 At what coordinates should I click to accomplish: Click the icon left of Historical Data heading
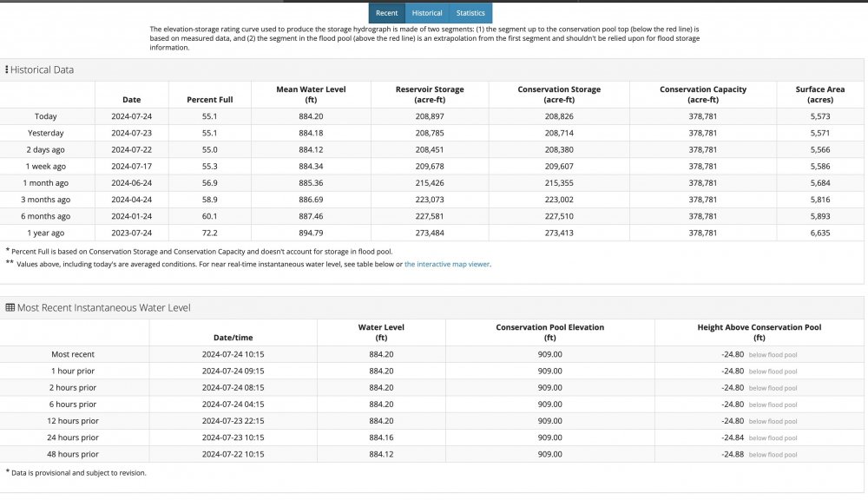(x=7, y=69)
